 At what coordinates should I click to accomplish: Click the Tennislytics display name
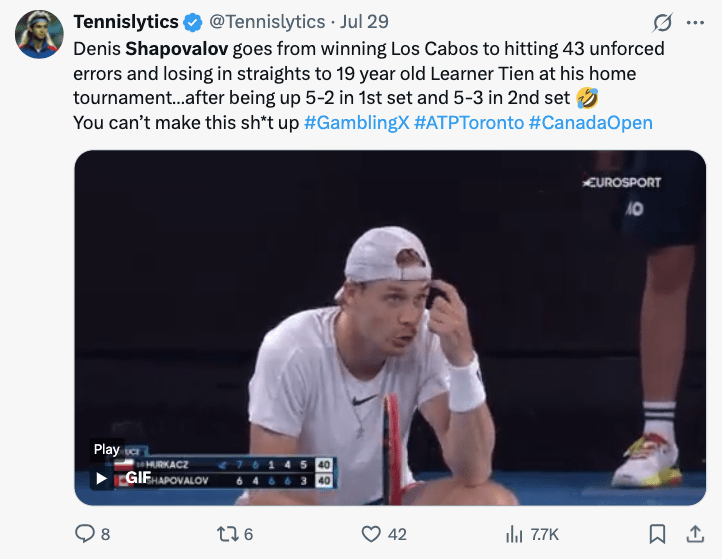(126, 22)
